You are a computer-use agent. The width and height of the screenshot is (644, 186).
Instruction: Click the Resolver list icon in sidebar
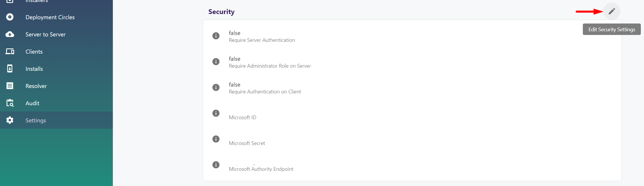tap(10, 86)
